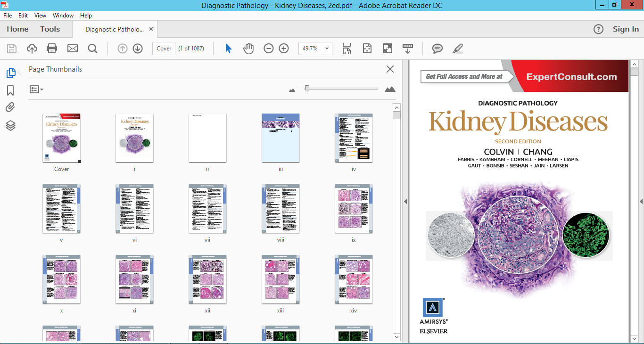Open the Attachments paperclip panel
This screenshot has height=344, width=644.
10,107
